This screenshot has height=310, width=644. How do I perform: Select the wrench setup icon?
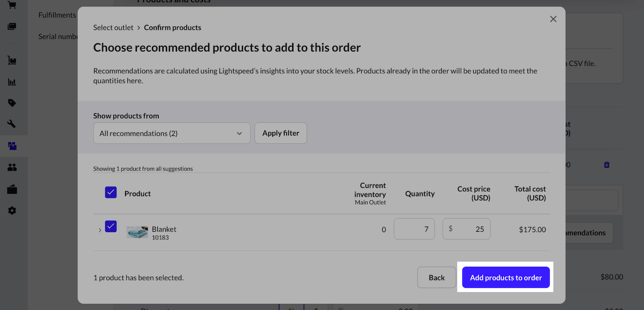[x=12, y=124]
